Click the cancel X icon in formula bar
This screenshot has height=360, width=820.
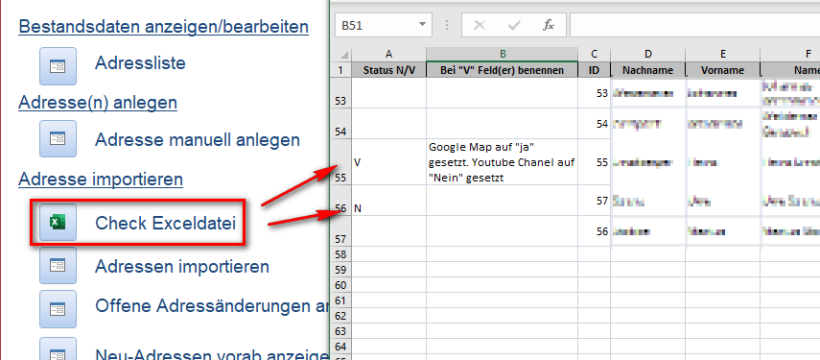(x=479, y=25)
